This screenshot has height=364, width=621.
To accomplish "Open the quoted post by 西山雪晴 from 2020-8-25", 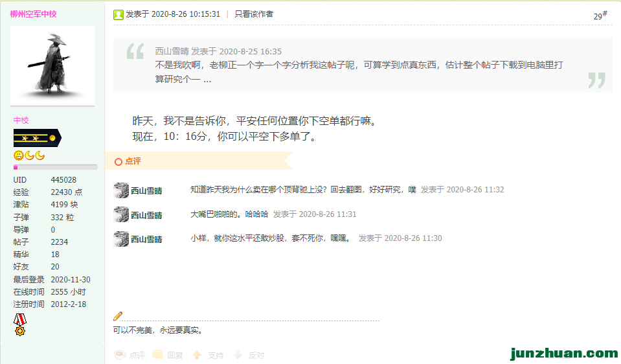I will [x=218, y=51].
